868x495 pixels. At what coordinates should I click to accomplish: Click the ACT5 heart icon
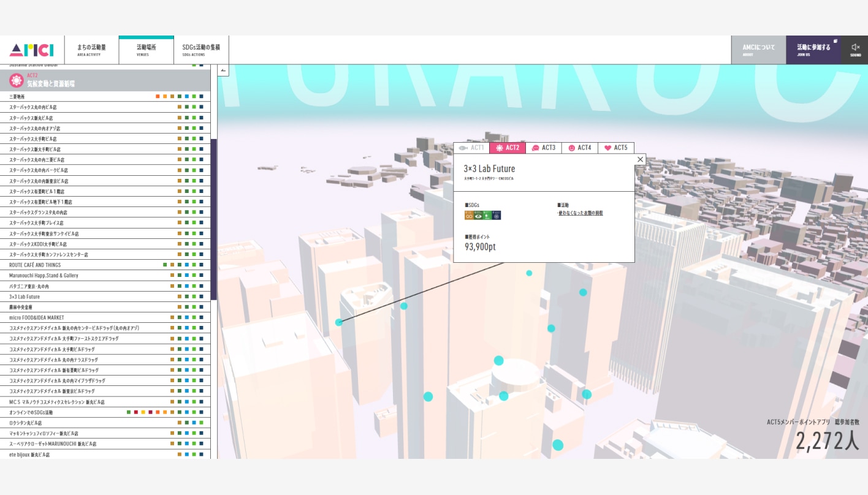coord(607,148)
